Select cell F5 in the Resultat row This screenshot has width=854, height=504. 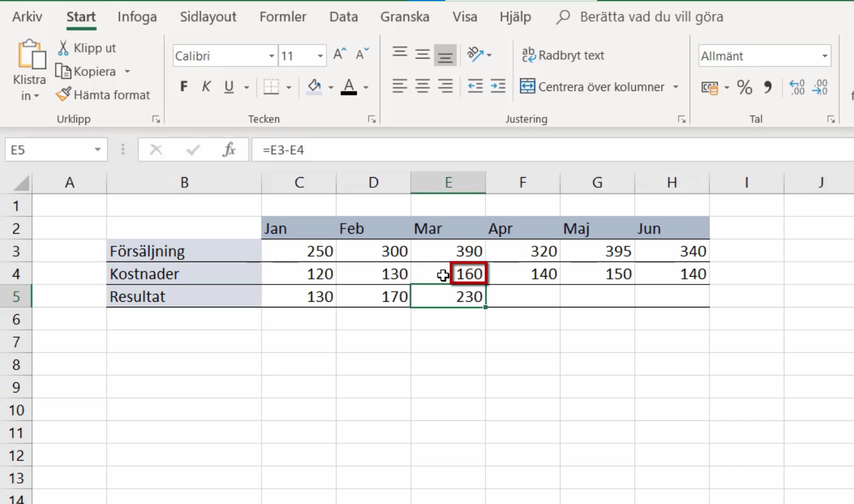523,296
